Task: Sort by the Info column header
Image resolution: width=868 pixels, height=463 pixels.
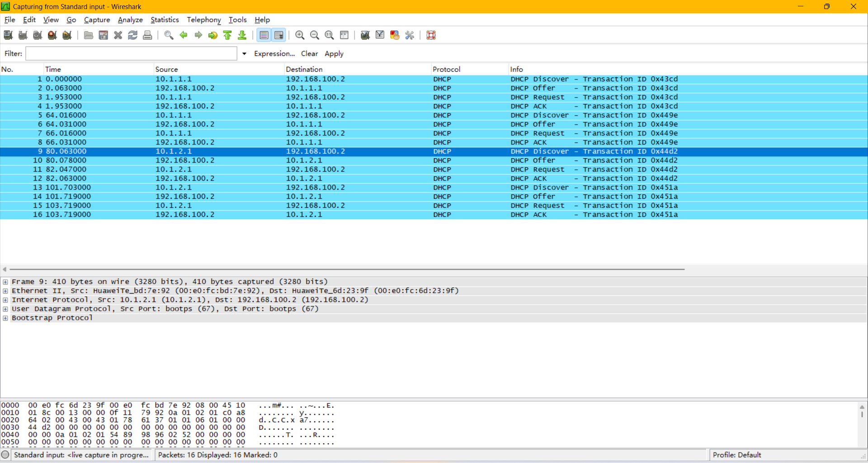Action: coord(688,69)
